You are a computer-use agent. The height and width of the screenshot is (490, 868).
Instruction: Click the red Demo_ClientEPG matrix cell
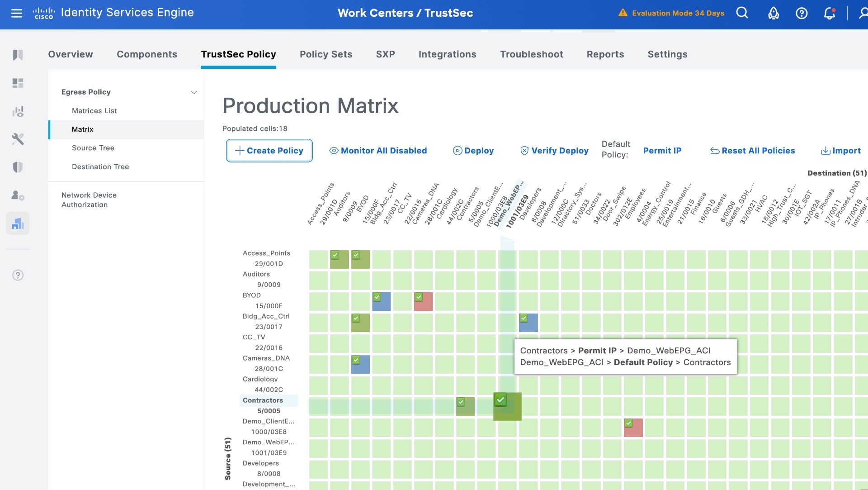(x=636, y=430)
